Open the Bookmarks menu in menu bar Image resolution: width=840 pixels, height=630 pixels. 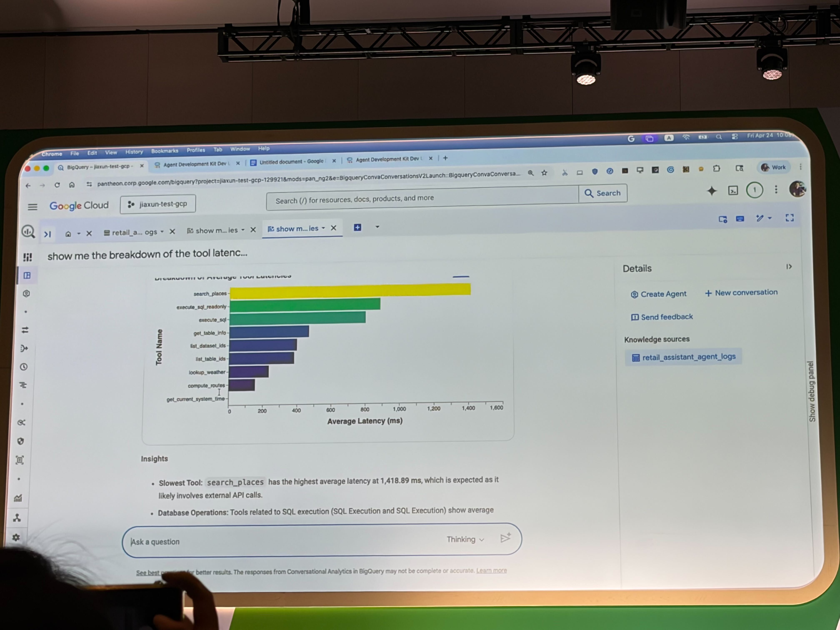click(164, 151)
